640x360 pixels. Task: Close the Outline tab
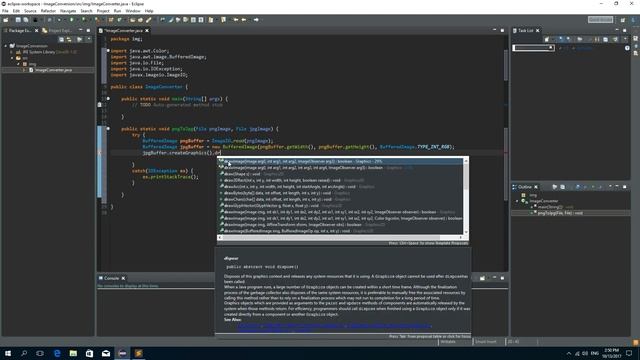tap(536, 187)
